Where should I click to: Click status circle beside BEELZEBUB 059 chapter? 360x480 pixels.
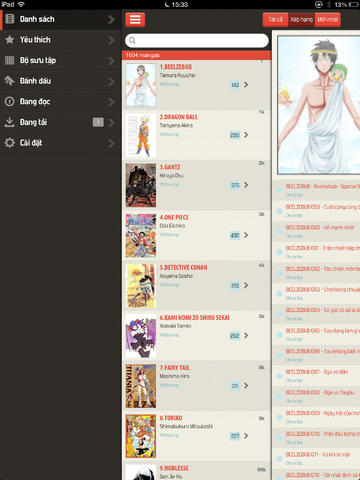tap(279, 211)
